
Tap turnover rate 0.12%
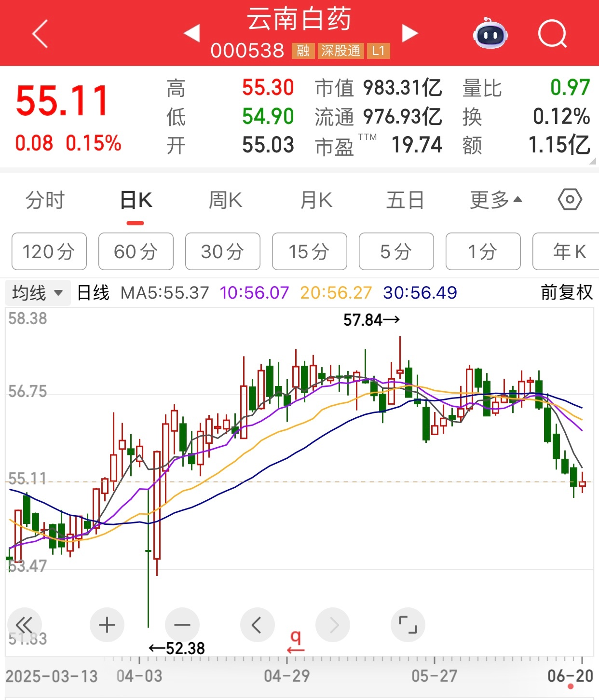tap(561, 116)
